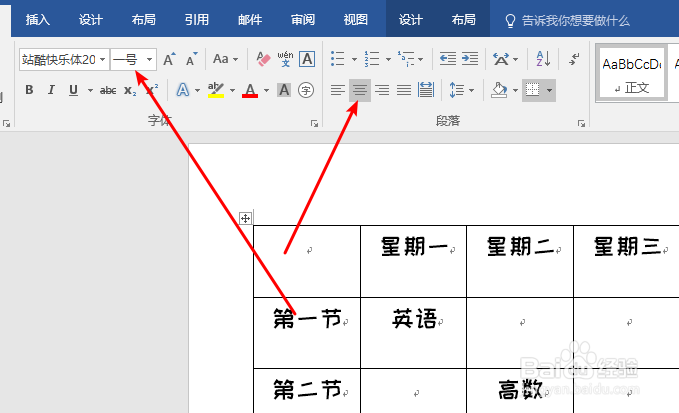Viewport: 679px width, 413px height.
Task: Open text effects blue A icon
Action: pyautogui.click(x=183, y=90)
